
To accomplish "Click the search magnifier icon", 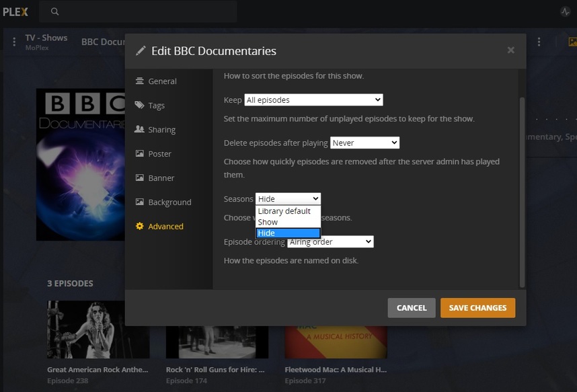I will (x=55, y=11).
